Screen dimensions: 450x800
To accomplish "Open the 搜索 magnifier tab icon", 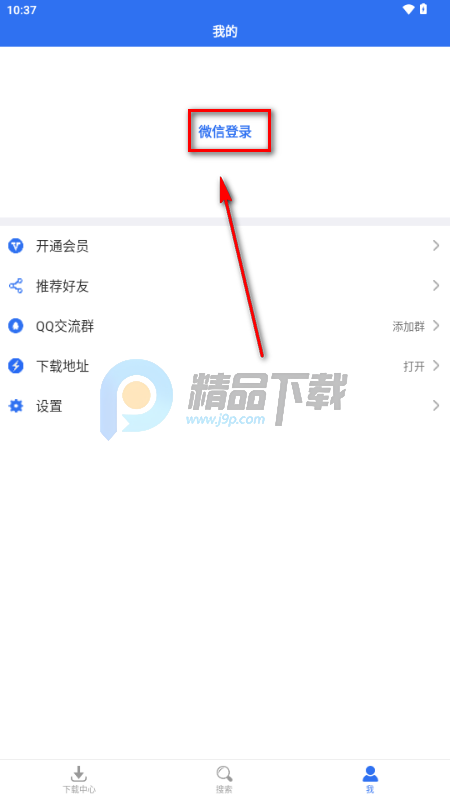I will pyautogui.click(x=224, y=773).
